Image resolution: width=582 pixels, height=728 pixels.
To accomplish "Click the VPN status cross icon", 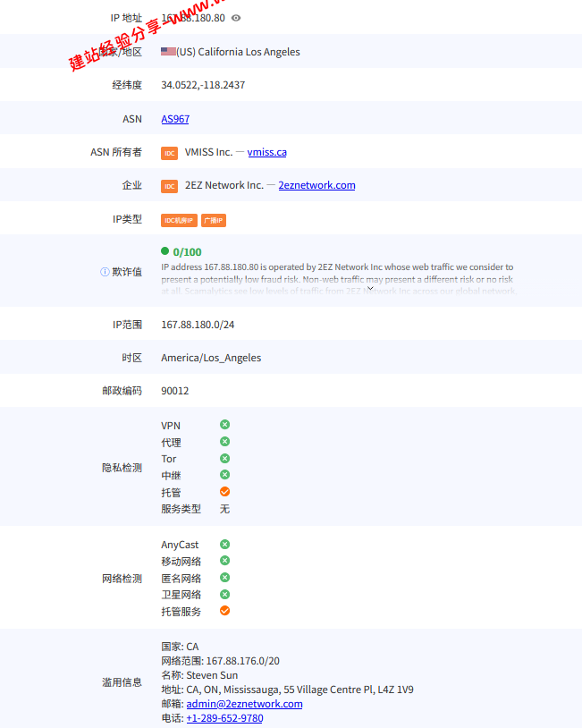I will tap(224, 424).
